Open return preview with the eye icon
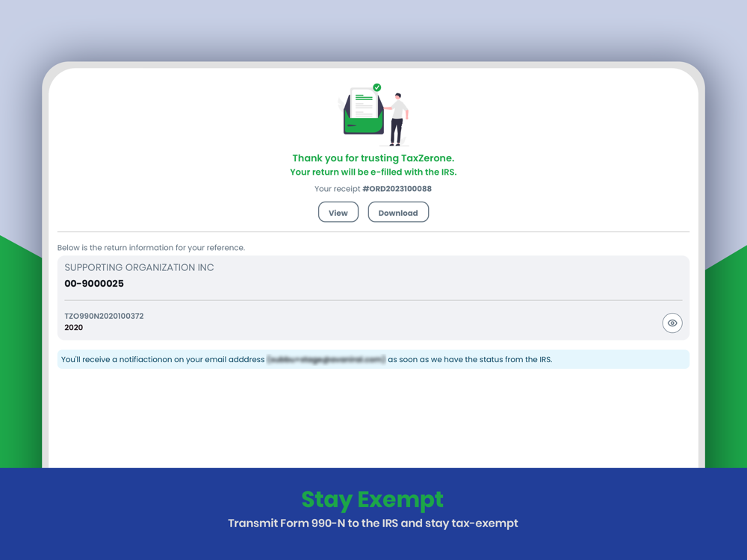 pyautogui.click(x=672, y=323)
